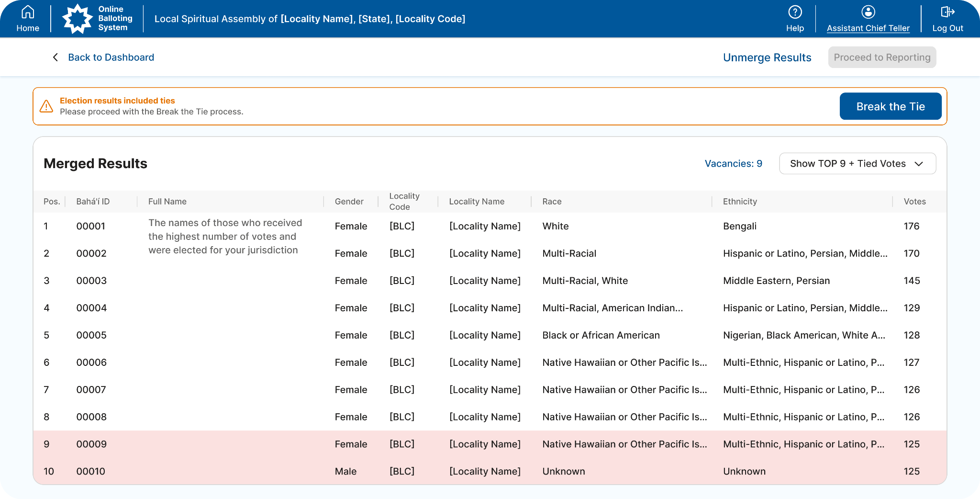Open the Assistant Chief Teller link
The height and width of the screenshot is (499, 980).
click(868, 28)
